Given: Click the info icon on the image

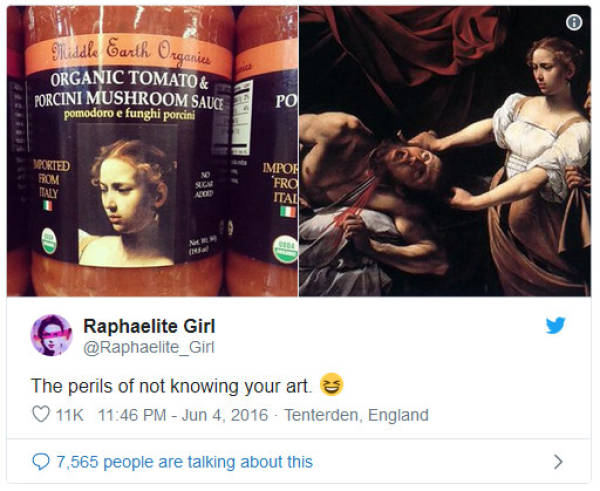Looking at the screenshot, I should pyautogui.click(x=576, y=22).
